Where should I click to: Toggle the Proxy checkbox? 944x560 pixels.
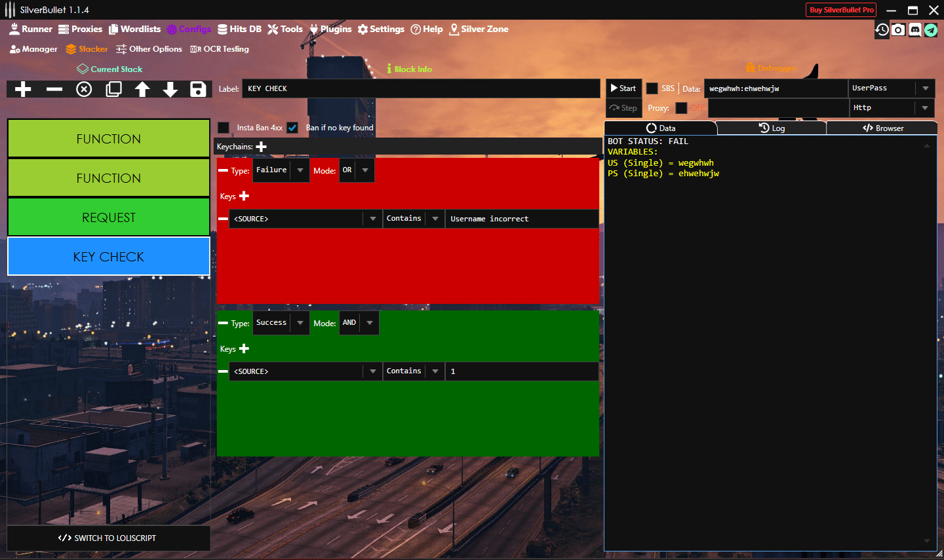click(x=682, y=108)
